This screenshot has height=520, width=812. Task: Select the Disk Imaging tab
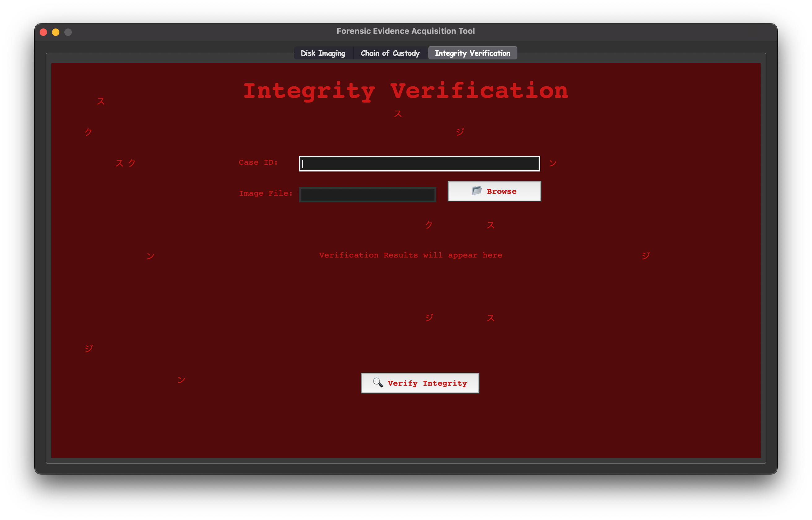pos(323,53)
